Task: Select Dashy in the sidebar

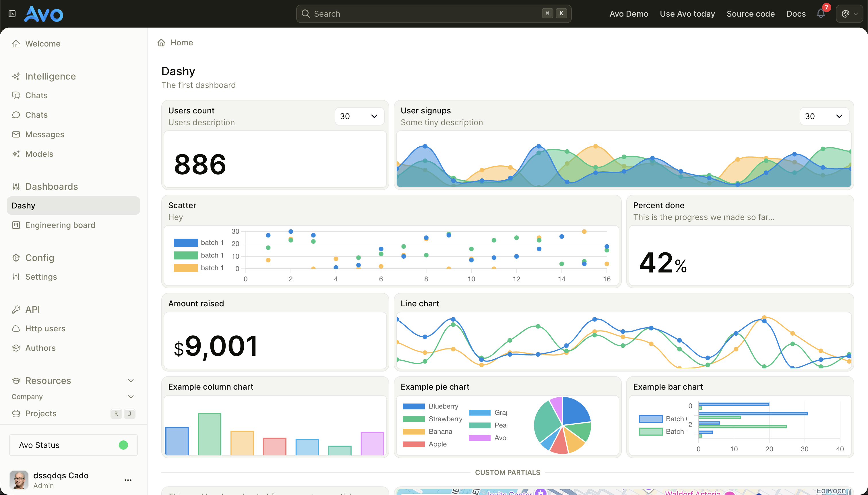Action: coord(73,206)
